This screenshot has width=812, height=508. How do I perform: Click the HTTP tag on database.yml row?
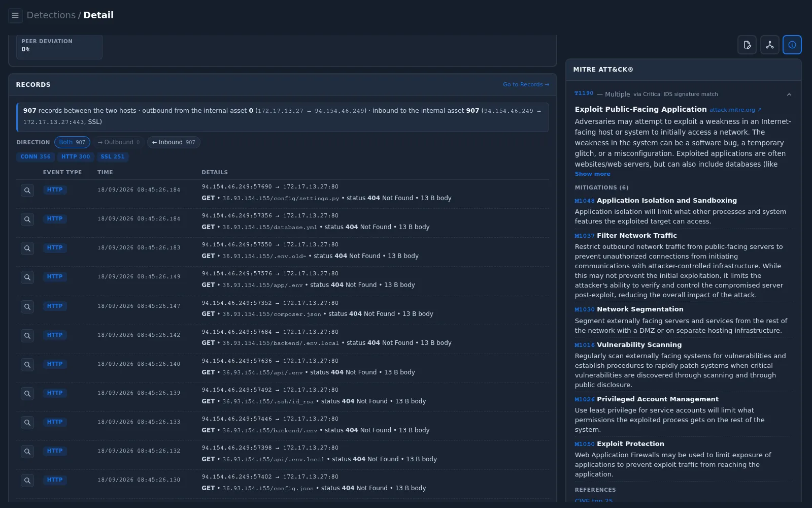tap(55, 219)
